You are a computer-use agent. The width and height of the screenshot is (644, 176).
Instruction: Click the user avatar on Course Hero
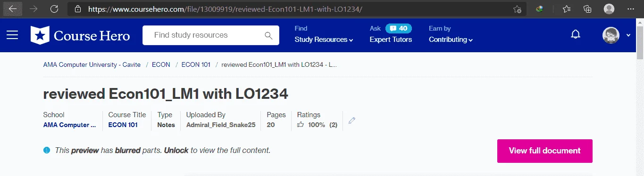[611, 35]
